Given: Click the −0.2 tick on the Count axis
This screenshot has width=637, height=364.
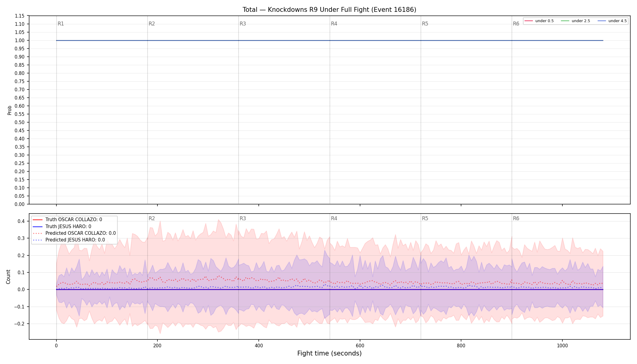Looking at the screenshot, I should point(20,324).
